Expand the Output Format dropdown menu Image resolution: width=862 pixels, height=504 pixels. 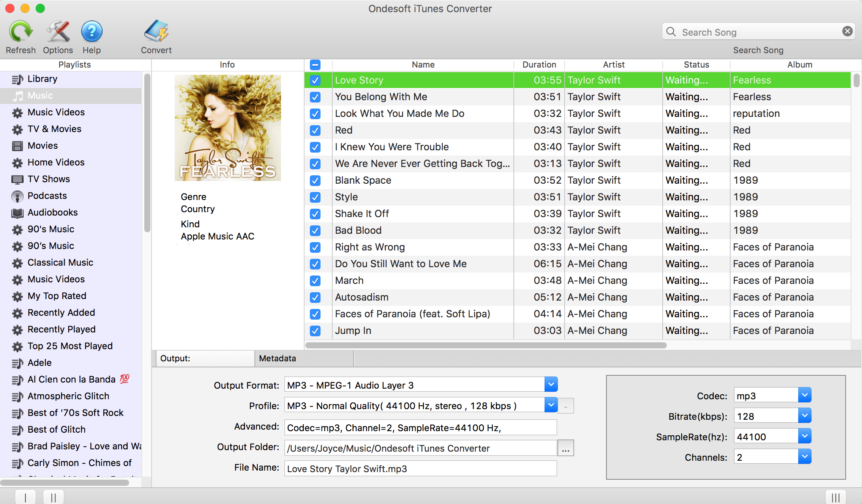(552, 385)
